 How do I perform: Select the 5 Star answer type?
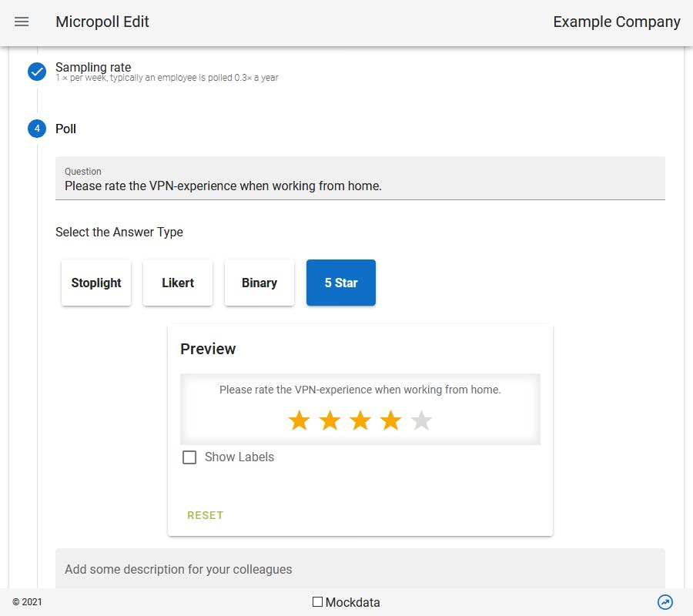341,283
